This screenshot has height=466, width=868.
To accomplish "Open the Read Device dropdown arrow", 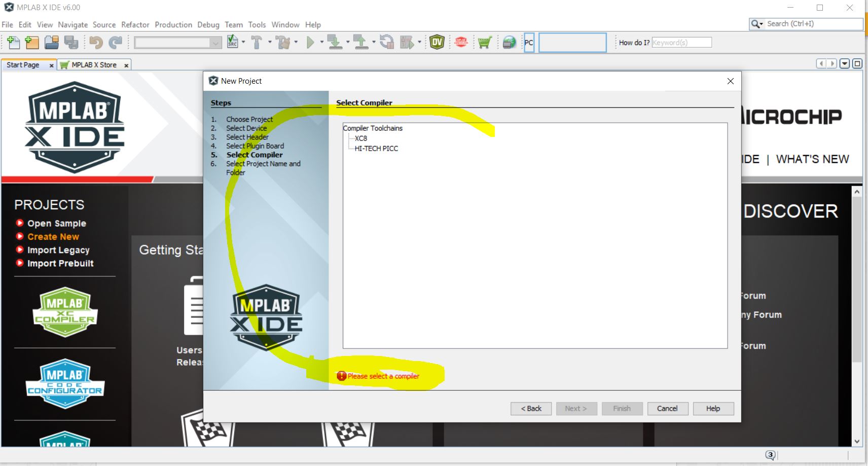I will click(374, 42).
